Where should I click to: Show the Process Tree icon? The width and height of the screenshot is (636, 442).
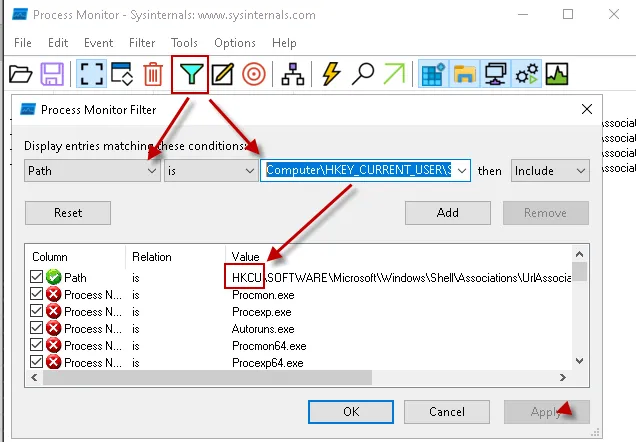[x=293, y=74]
